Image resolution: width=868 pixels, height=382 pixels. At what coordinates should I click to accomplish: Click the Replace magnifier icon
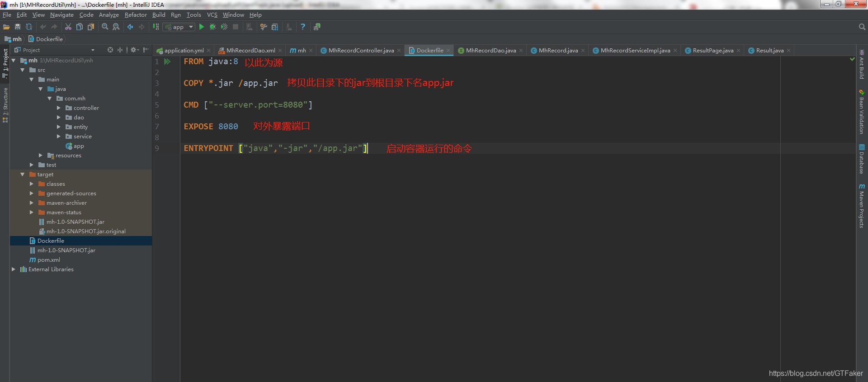tap(116, 27)
